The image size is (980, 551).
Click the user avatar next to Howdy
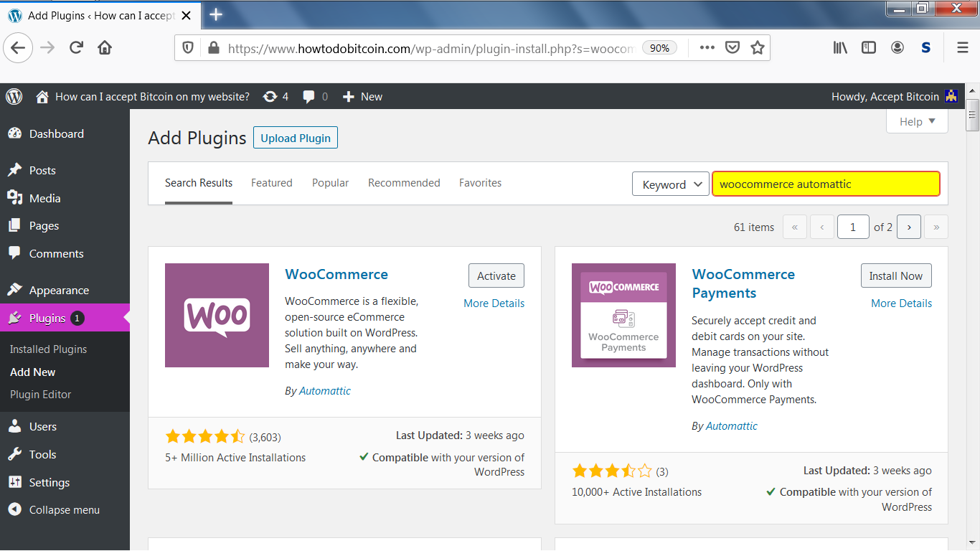(x=951, y=97)
